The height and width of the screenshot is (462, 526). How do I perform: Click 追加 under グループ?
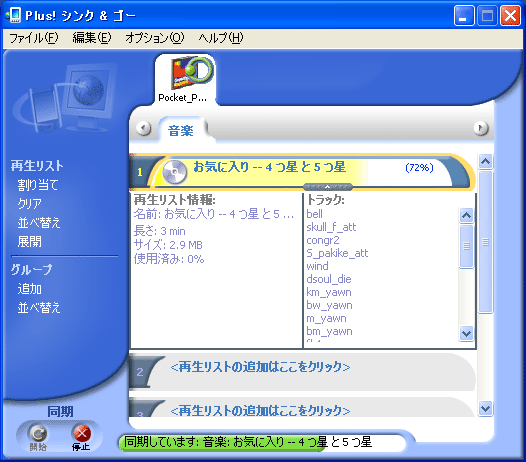[x=30, y=289]
